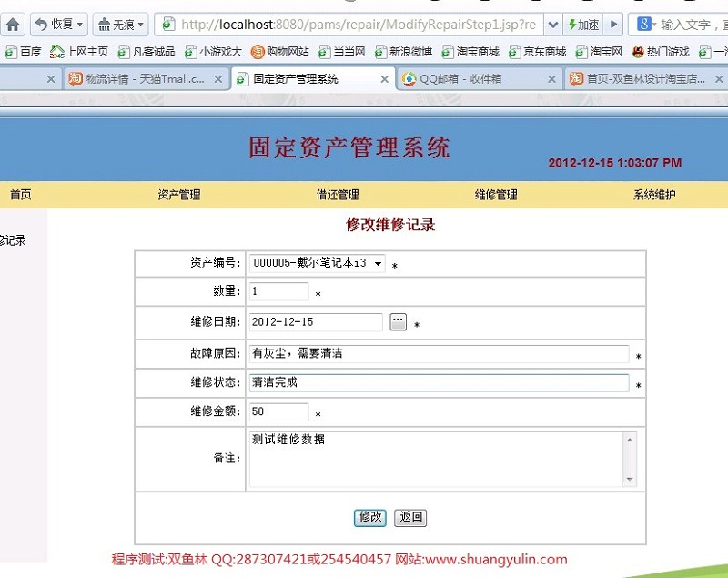Viewport: 728px width, 578px height.
Task: Open the 首页 menu item
Action: (21, 195)
